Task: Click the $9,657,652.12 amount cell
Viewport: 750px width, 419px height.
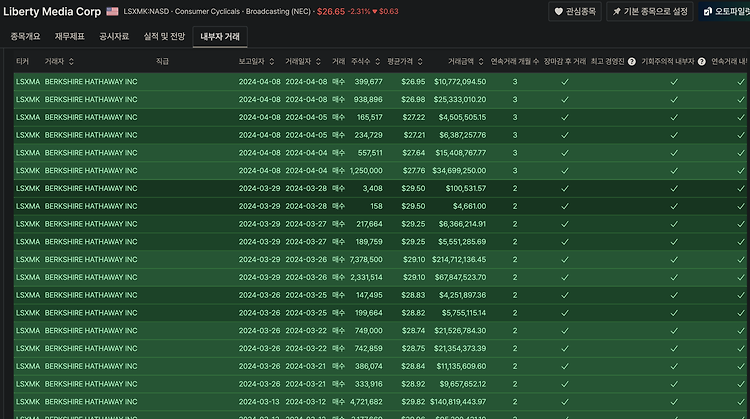Action: (x=463, y=384)
